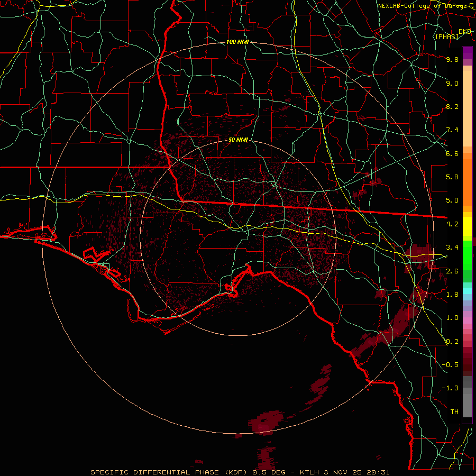Click the 2.6 color scale value
Screen dimensions: 476x476
[x=452, y=271]
